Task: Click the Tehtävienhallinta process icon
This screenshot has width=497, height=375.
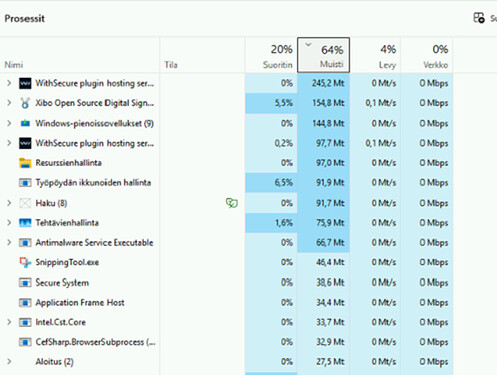Action: 25,223
